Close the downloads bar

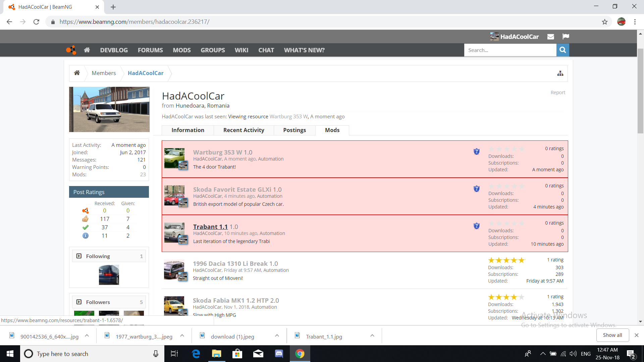click(636, 335)
